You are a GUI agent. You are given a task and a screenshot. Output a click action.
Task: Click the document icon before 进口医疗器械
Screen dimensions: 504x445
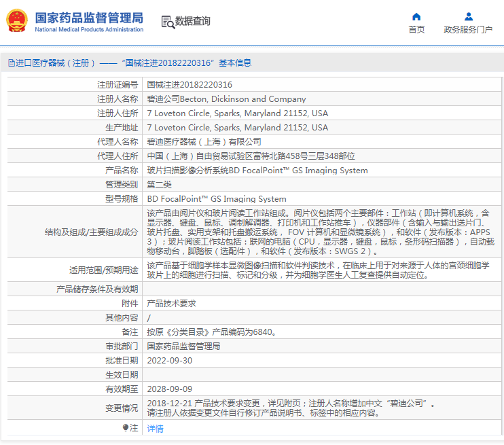click(12, 63)
